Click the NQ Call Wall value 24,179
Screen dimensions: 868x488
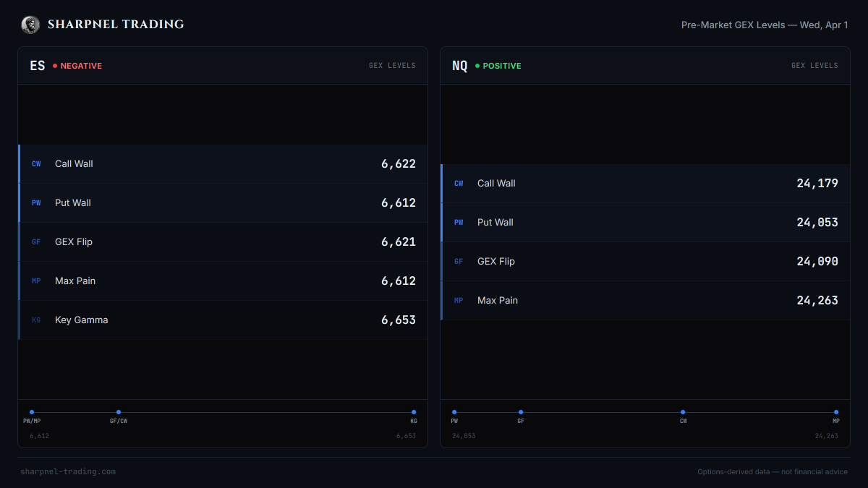pos(817,184)
